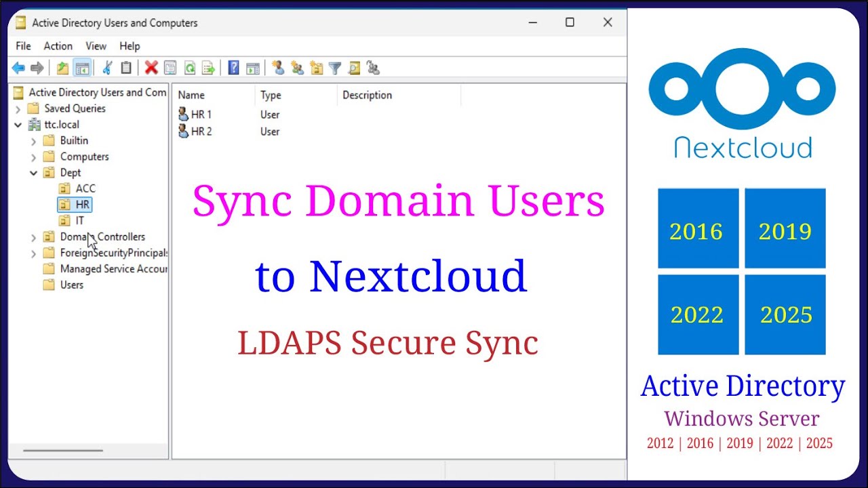Open the View menu

point(96,46)
